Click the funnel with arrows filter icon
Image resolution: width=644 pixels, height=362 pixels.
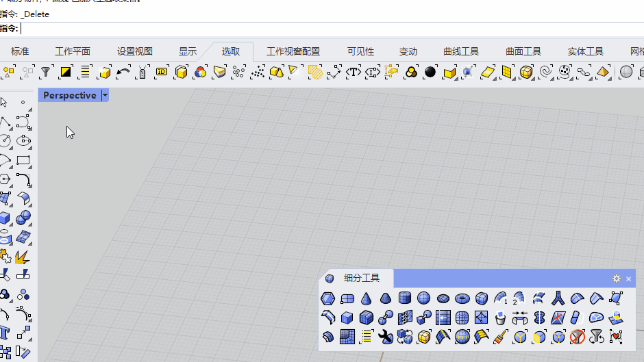[x=596, y=337]
